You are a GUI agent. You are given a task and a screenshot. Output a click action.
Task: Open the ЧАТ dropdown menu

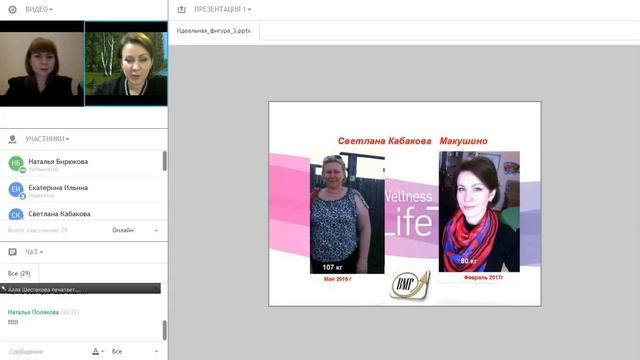pos(34,252)
